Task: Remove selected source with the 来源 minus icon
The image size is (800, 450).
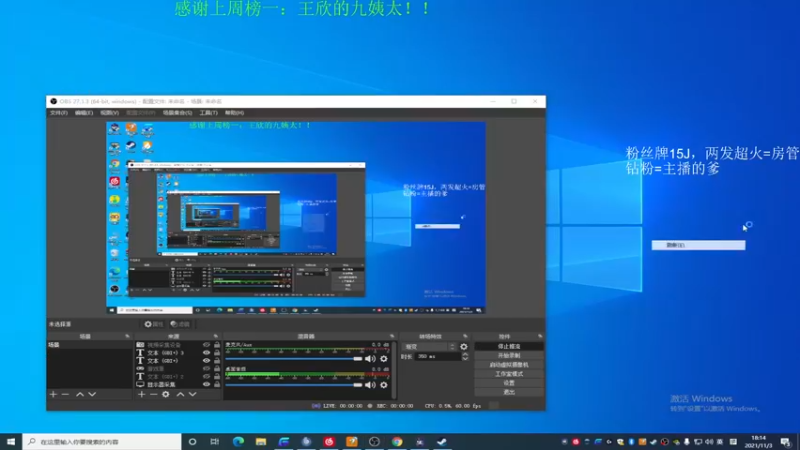Action: click(x=154, y=394)
